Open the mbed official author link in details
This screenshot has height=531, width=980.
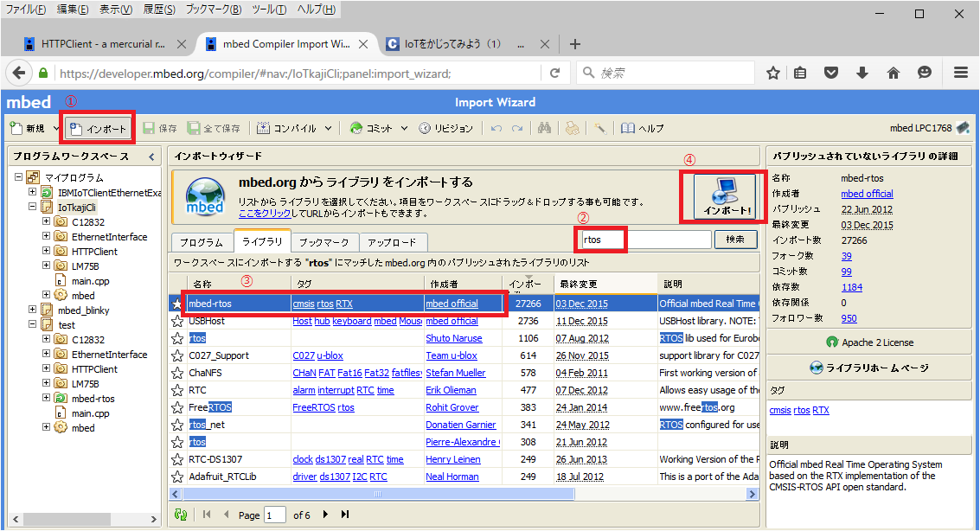[x=866, y=194]
